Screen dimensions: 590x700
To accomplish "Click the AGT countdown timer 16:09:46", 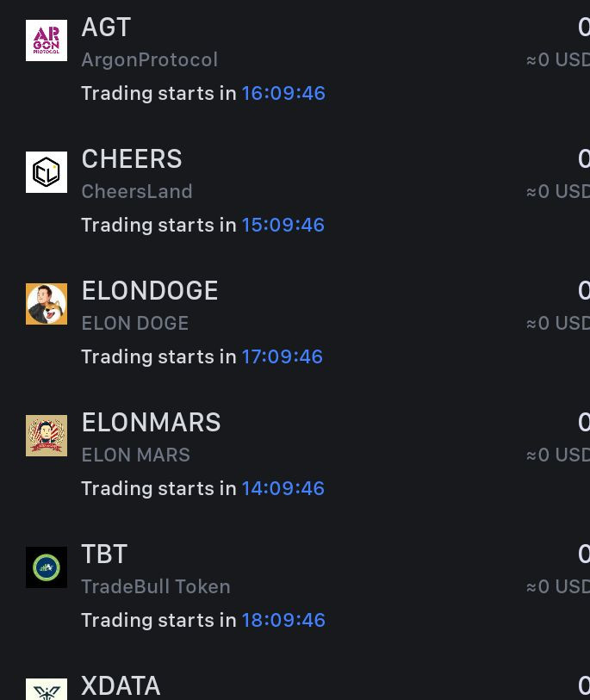I will click(x=283, y=93).
